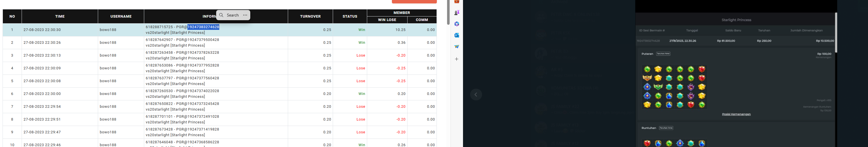Click the Lose status in row 3

361,55
